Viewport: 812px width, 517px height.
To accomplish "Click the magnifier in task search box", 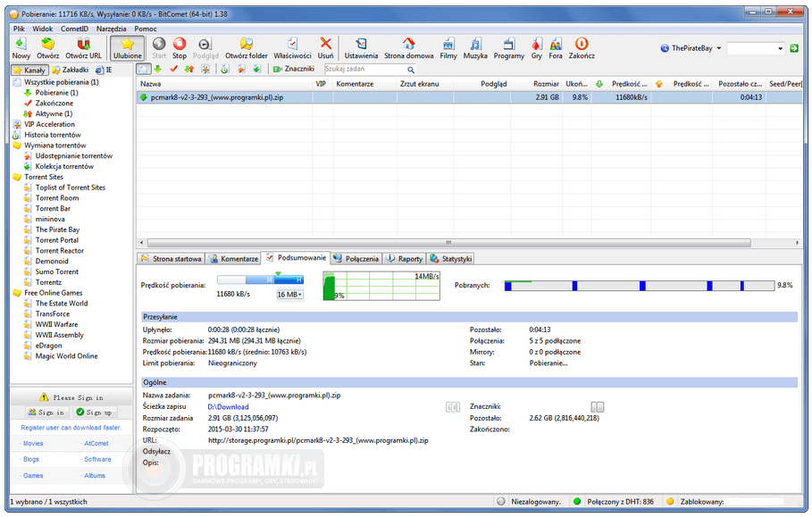I will pos(411,70).
